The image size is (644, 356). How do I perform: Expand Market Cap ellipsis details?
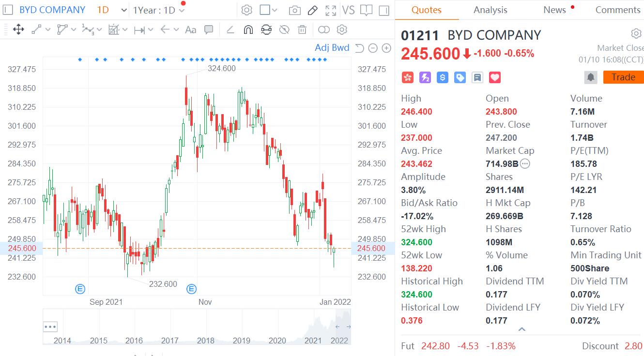pos(525,164)
